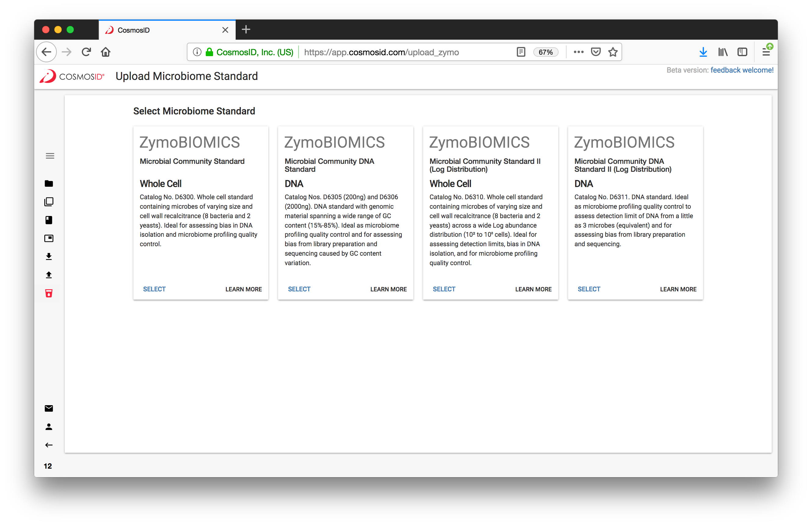Click the CosmosID logo in the header
The image size is (812, 526).
72,76
